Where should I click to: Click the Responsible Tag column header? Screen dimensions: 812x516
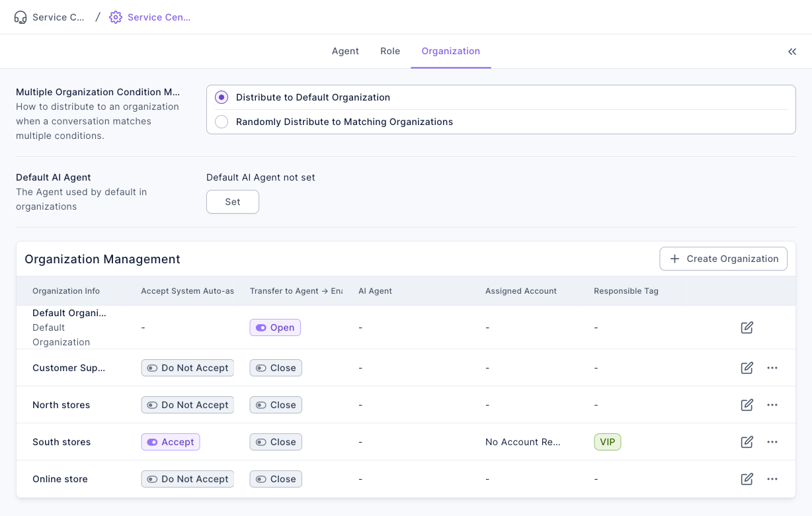[626, 291]
